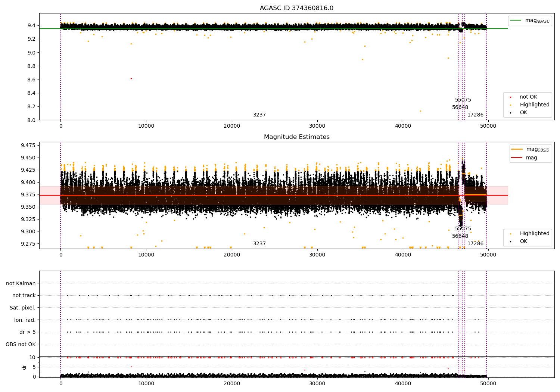Click the '3237' annotation in the top plot

(x=259, y=115)
